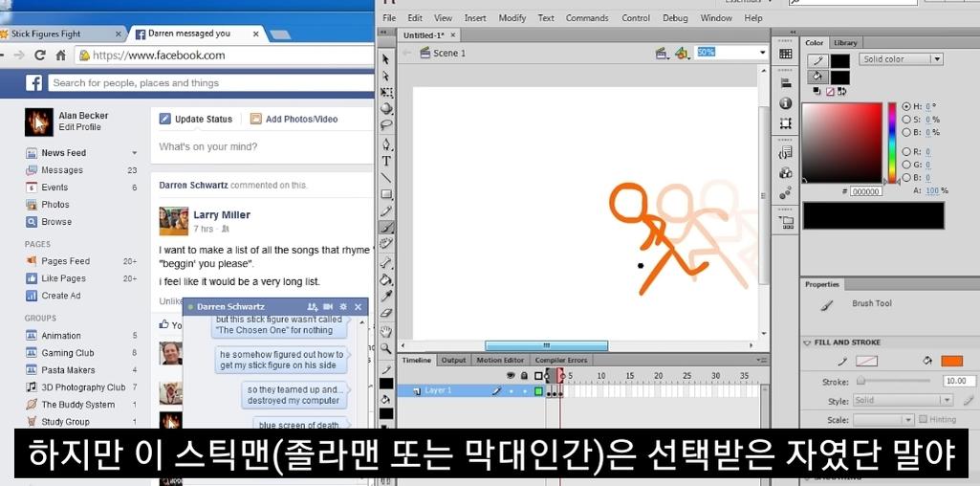Switch to the Motion Editor tab

pos(500,361)
